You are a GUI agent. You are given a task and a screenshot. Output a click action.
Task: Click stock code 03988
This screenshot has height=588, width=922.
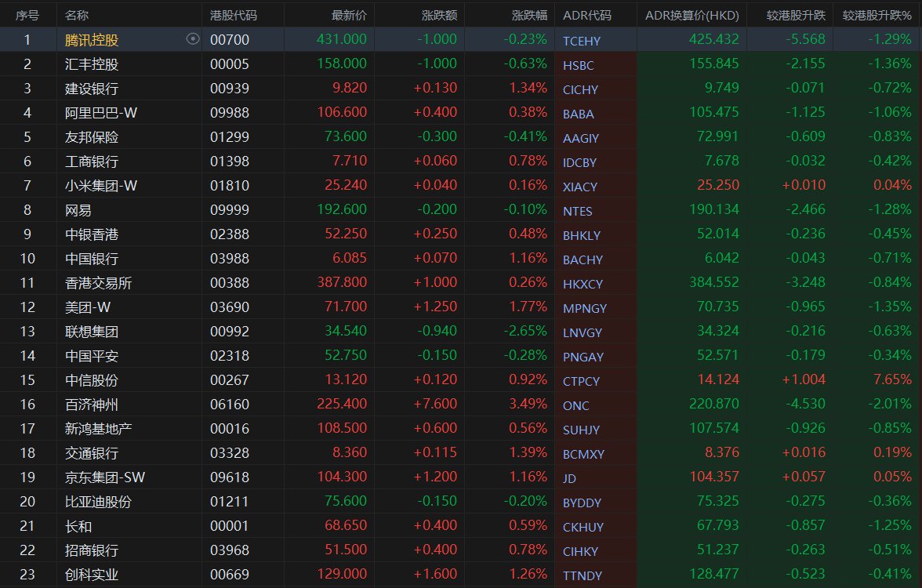point(230,259)
